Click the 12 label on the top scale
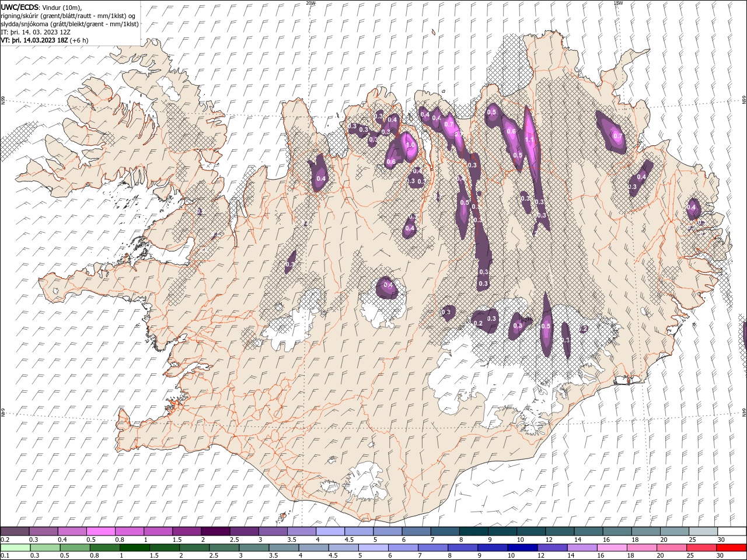 [x=549, y=540]
